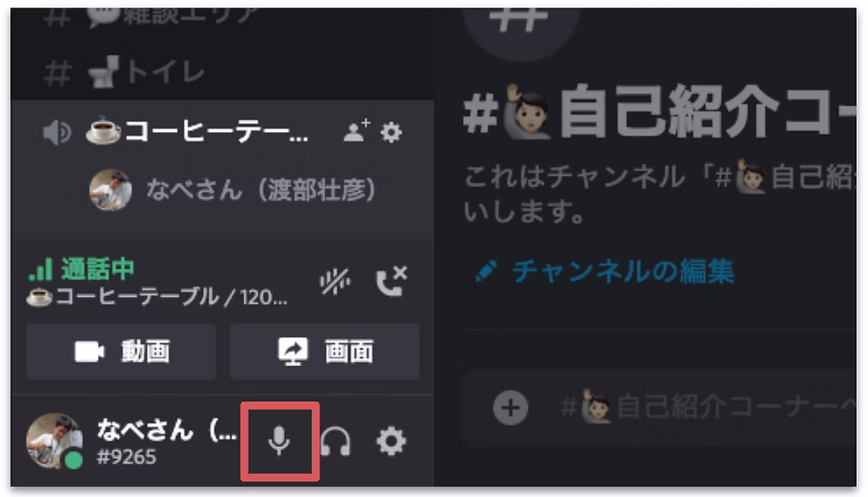Open invite people icon on コーヒーテーブル channel

357,132
